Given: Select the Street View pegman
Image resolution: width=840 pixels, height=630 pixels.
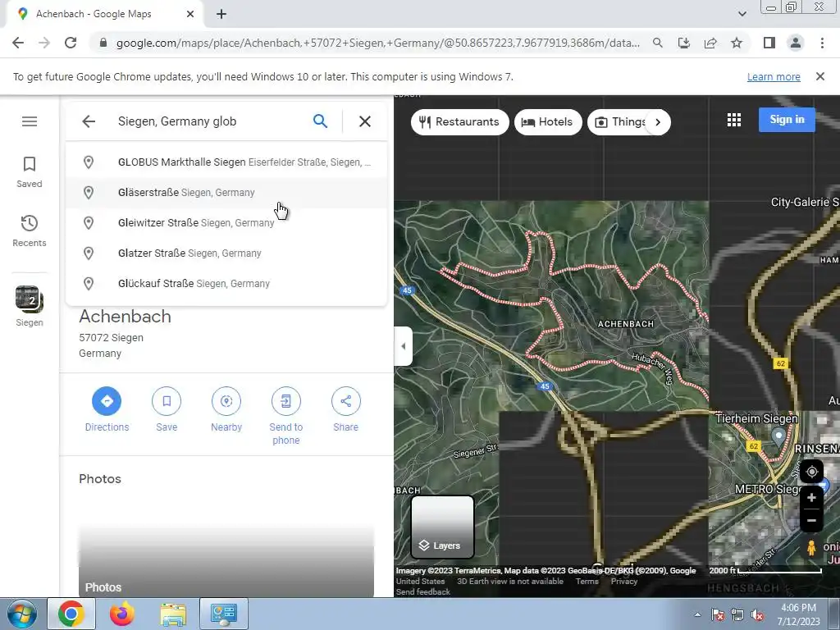Looking at the screenshot, I should 811,547.
